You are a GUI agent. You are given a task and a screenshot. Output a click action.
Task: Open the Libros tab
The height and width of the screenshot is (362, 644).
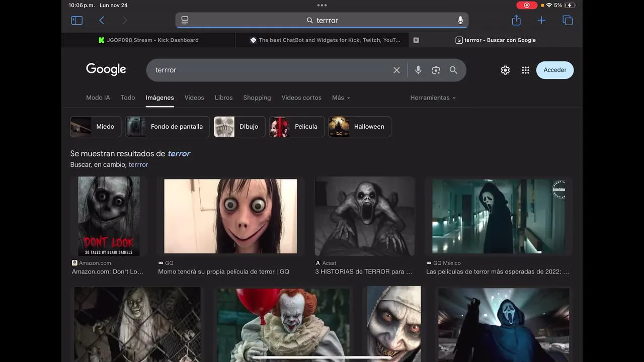(224, 98)
